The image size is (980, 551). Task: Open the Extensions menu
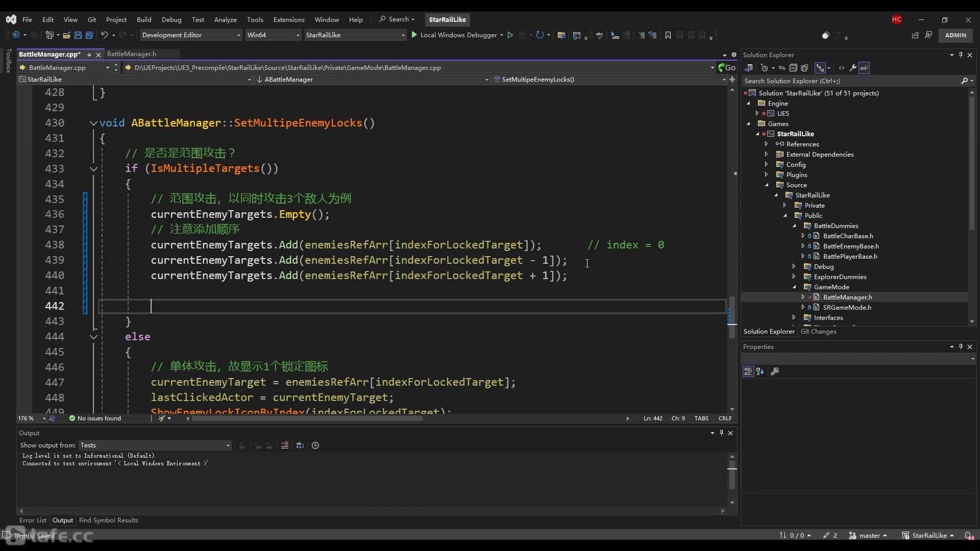[x=289, y=19]
